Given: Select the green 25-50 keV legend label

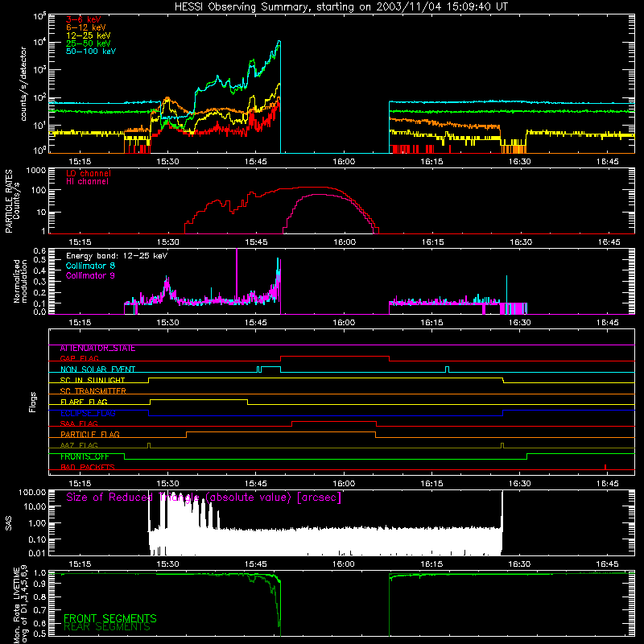Looking at the screenshot, I should [x=89, y=43].
